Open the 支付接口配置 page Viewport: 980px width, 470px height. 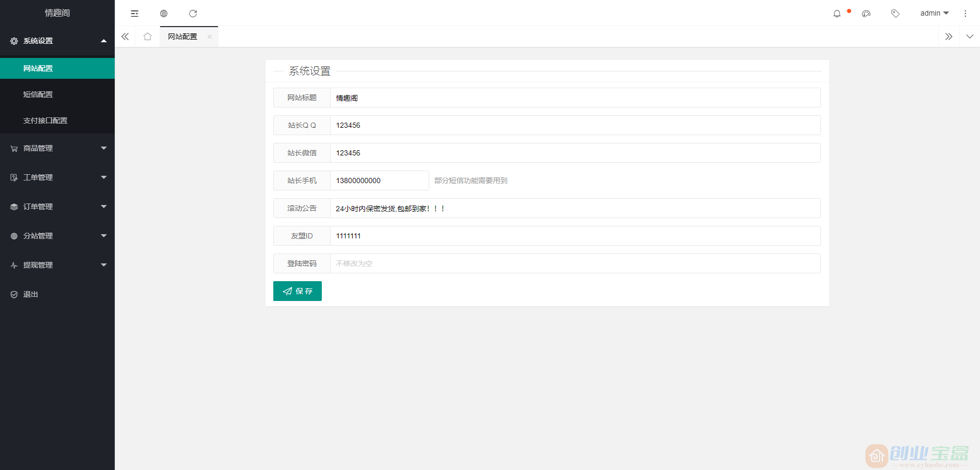pyautogui.click(x=57, y=120)
